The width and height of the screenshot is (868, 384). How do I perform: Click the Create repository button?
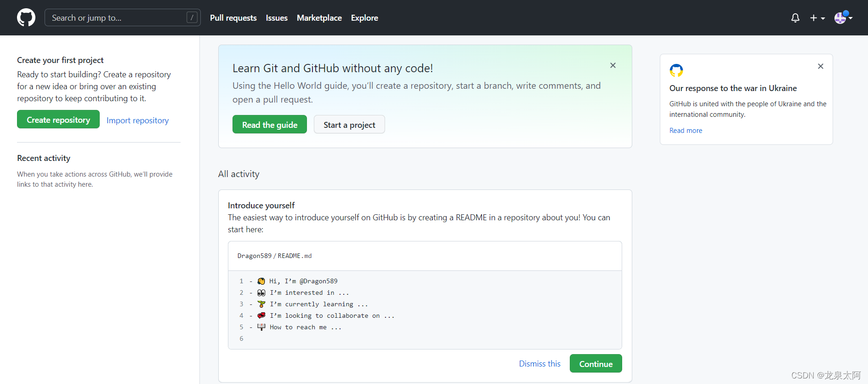58,120
